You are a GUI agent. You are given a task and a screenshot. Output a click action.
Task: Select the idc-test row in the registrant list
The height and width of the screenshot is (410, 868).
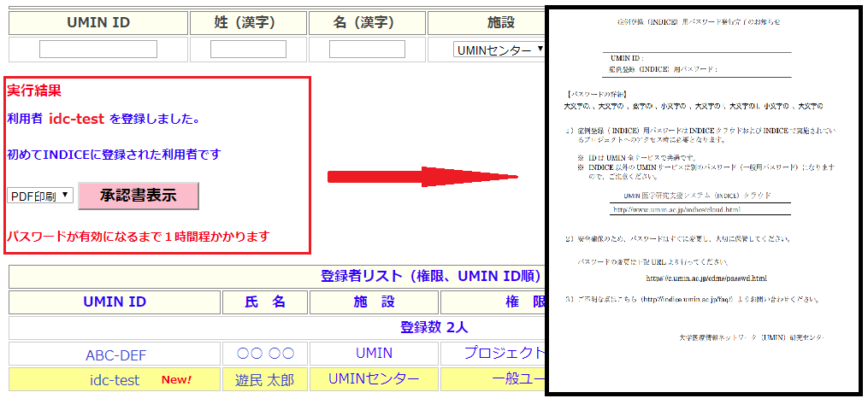tap(115, 380)
